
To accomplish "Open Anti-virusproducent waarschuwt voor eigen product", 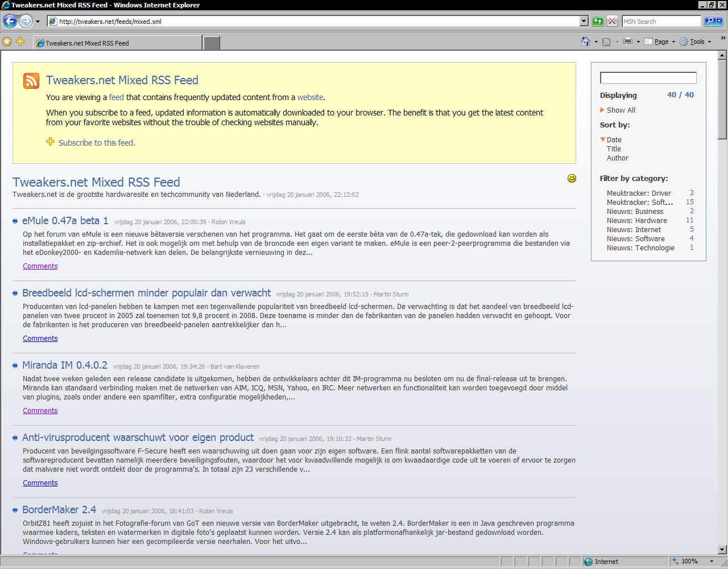I will [138, 438].
